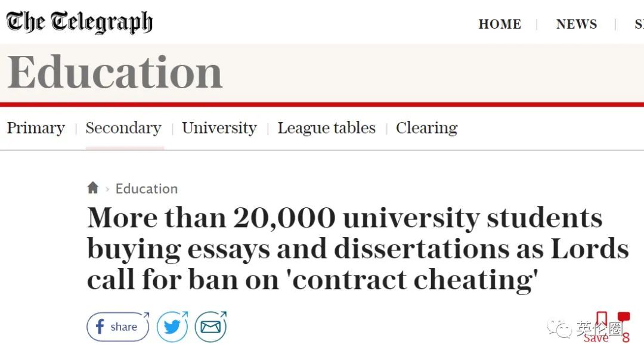Click the large Education section heading
This screenshot has width=644, height=357.
[115, 72]
